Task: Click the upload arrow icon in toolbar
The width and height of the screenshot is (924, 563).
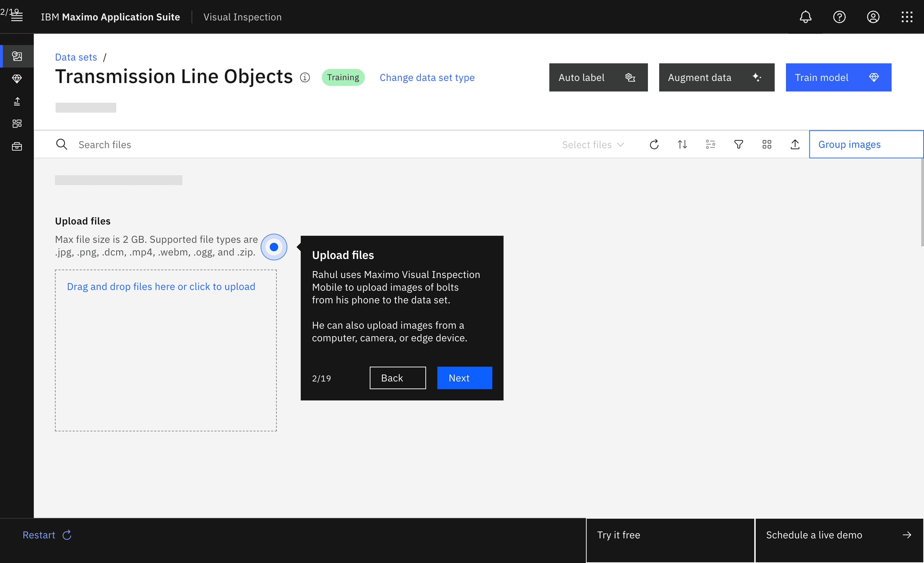Action: 795,144
